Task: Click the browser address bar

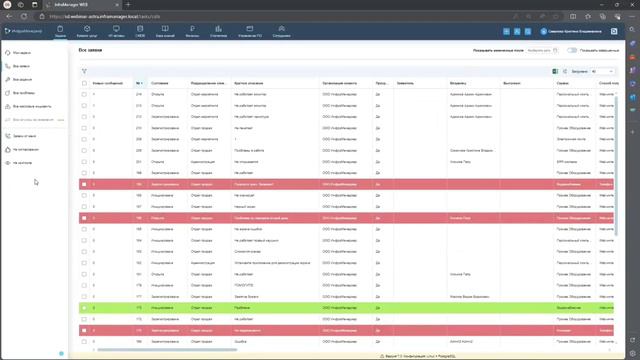Action: pos(278,16)
